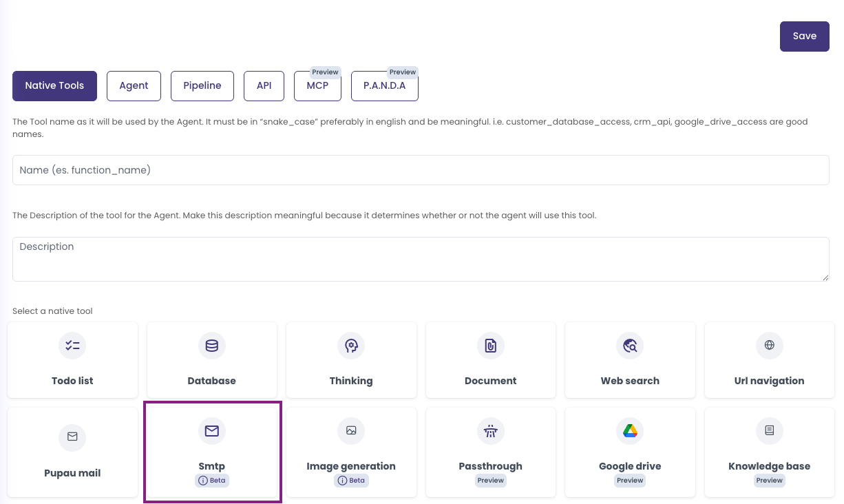844x504 pixels.
Task: Click the Preview badge above MCP
Action: tap(326, 72)
